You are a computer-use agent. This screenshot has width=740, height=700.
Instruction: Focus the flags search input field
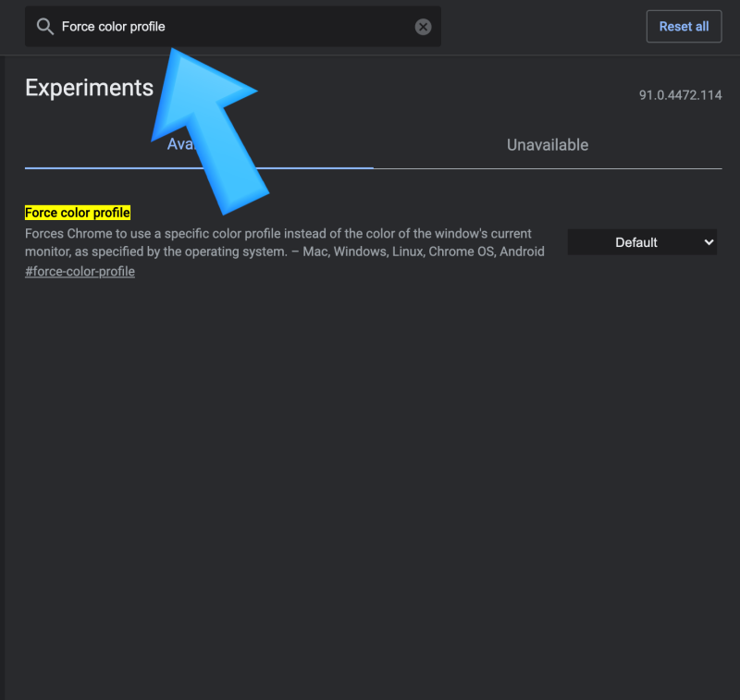[x=233, y=27]
